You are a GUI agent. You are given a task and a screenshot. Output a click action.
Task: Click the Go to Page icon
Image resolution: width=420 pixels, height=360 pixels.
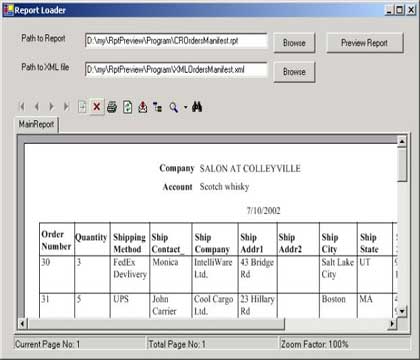click(82, 107)
